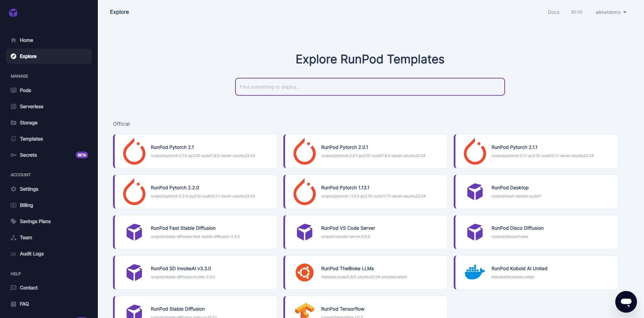The image size is (644, 318).
Task: Click PyTorch icon on Pytorch 2.1.1 card
Action: [x=475, y=151]
